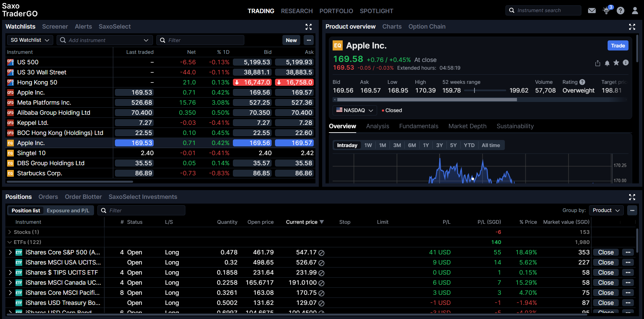Expand the Stocks (1) group

pyautogui.click(x=10, y=232)
